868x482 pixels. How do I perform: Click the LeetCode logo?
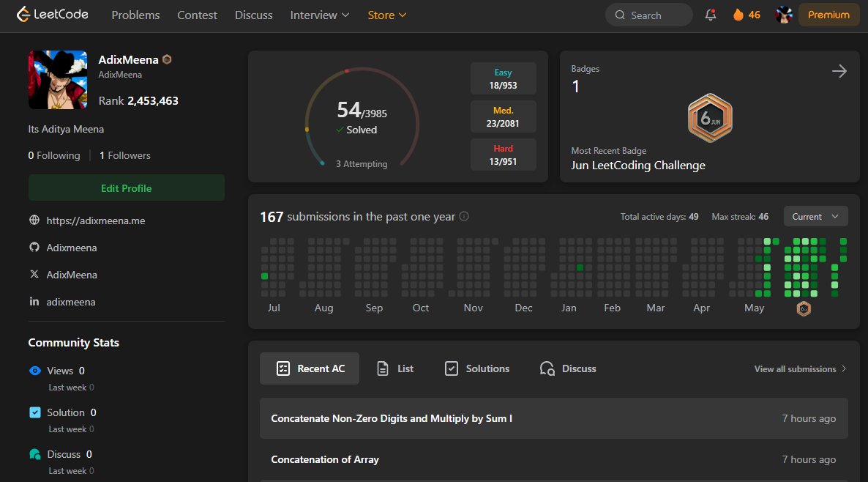[x=53, y=15]
